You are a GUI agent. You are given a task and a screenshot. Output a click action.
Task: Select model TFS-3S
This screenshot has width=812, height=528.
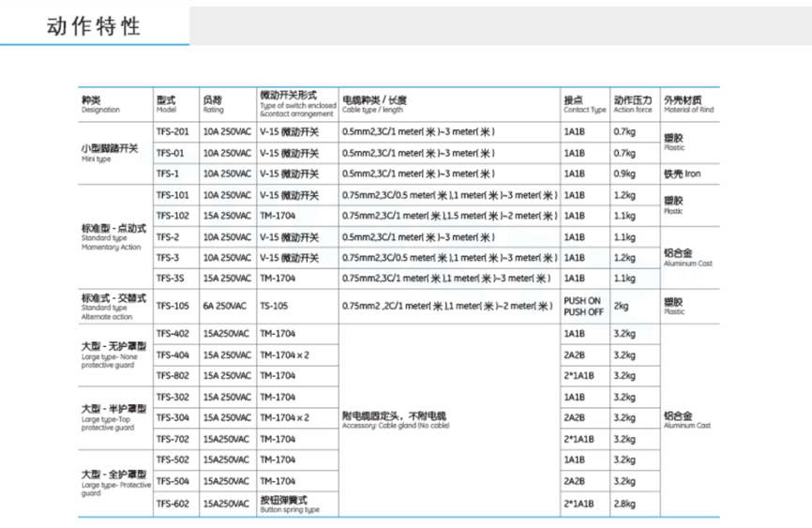click(x=170, y=279)
